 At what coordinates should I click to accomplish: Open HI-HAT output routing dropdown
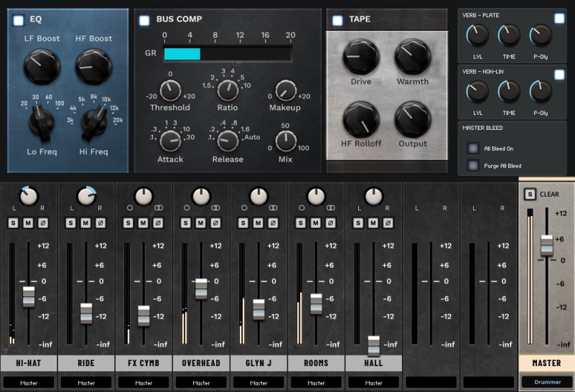coord(29,383)
